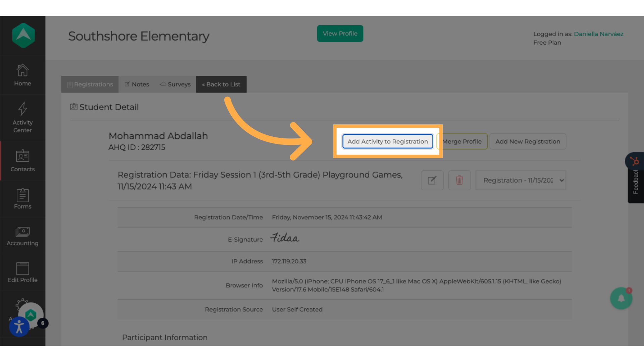Click the User Self Created value
Screen dimensions: 644x362
pyautogui.click(x=297, y=309)
